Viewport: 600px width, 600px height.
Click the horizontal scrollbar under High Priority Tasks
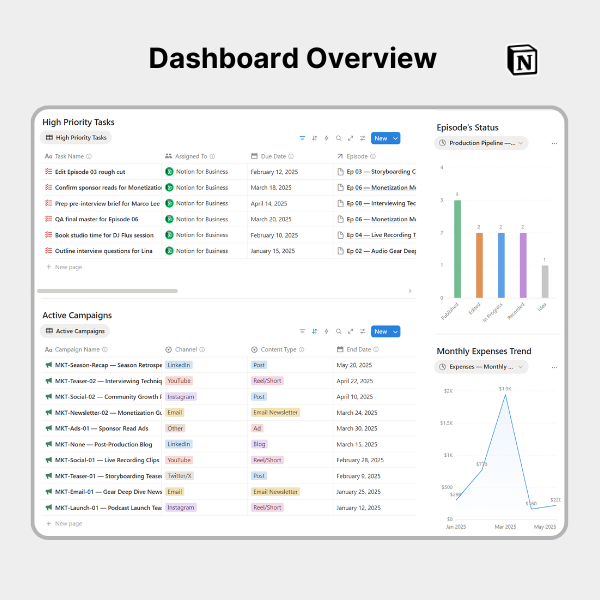click(x=108, y=291)
